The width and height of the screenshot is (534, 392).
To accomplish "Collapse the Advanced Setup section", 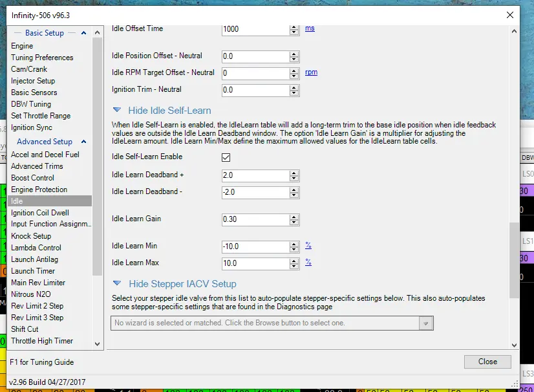I will [83, 142].
